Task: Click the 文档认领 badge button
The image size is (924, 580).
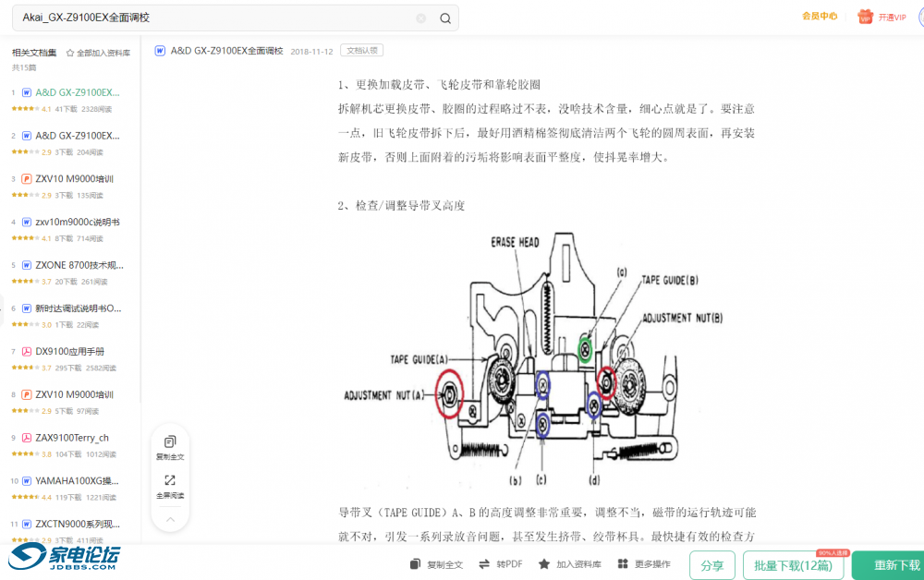Action: (x=362, y=51)
